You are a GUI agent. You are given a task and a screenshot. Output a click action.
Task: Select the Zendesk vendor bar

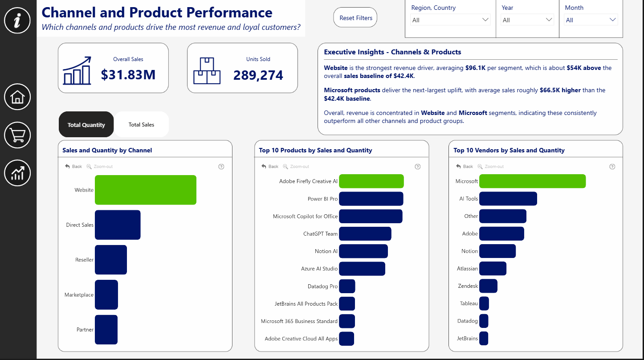(x=488, y=286)
